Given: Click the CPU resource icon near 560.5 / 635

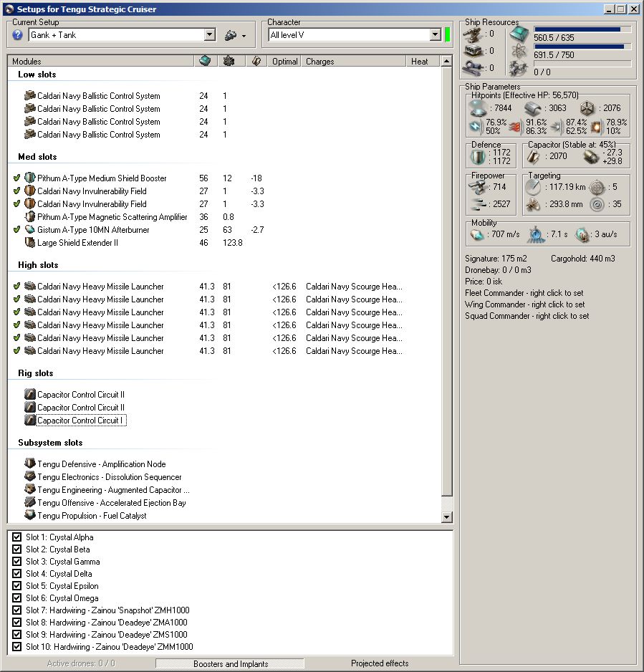Looking at the screenshot, I should tap(519, 34).
